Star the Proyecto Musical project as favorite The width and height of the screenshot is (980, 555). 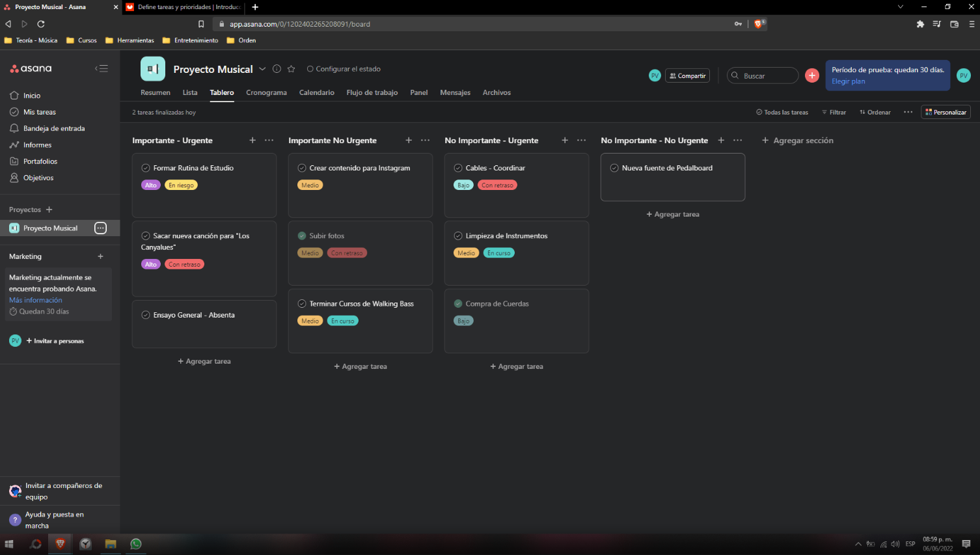[x=292, y=69]
